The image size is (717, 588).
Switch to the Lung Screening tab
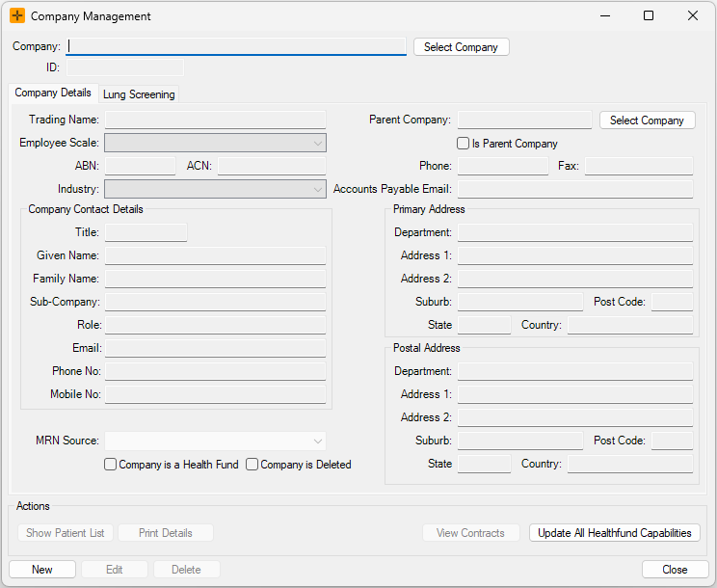pyautogui.click(x=139, y=94)
